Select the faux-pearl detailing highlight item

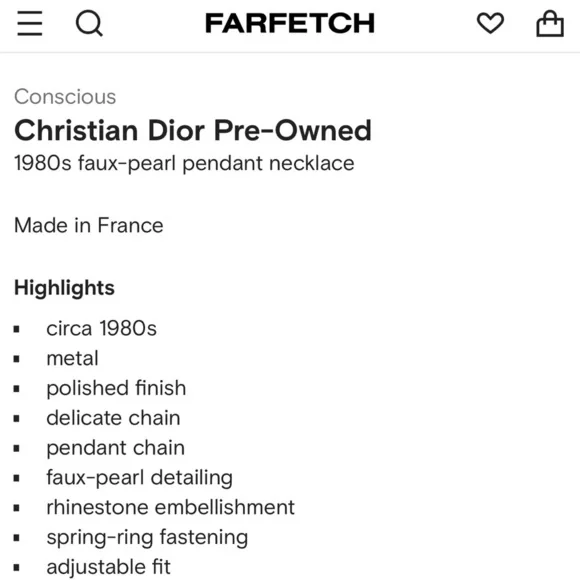coord(140,478)
